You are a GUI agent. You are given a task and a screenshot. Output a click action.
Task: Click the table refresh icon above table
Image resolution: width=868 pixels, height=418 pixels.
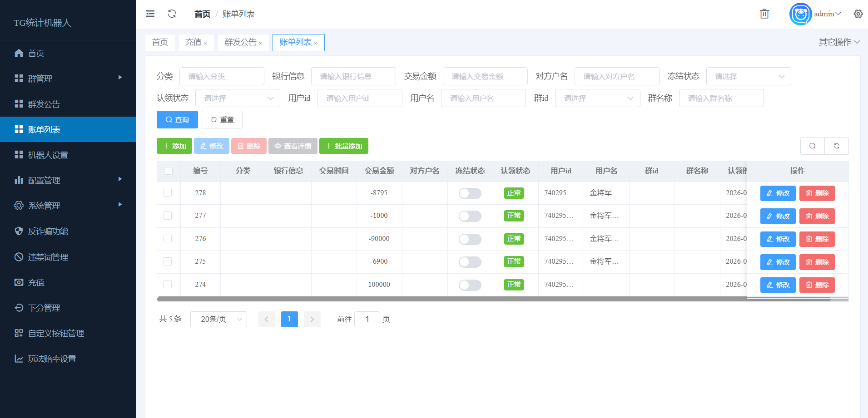(x=836, y=146)
